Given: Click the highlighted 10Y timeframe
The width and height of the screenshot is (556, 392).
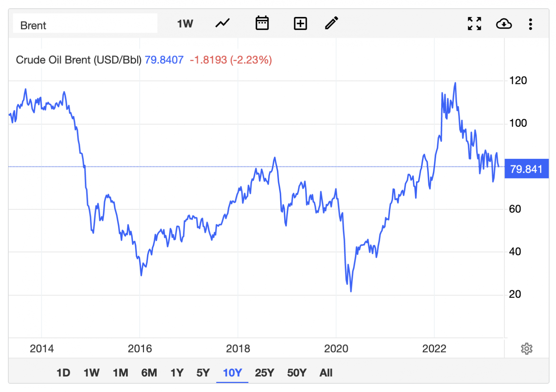Looking at the screenshot, I should coord(232,372).
